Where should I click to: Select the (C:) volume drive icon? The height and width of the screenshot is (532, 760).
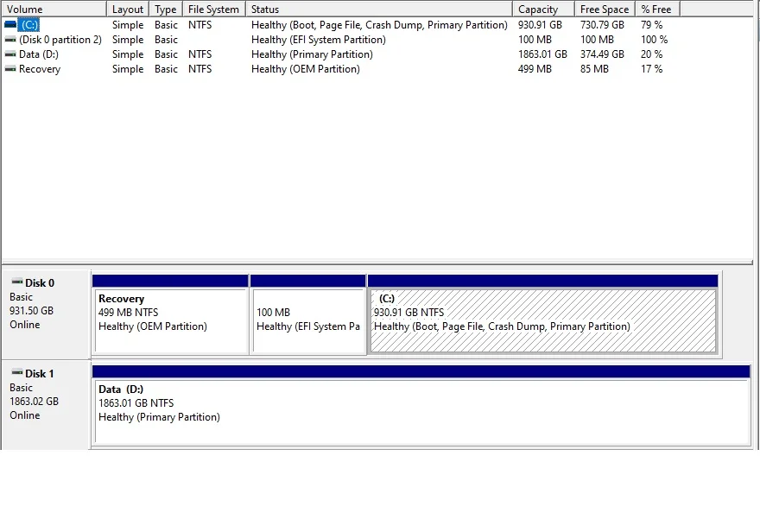click(10, 24)
